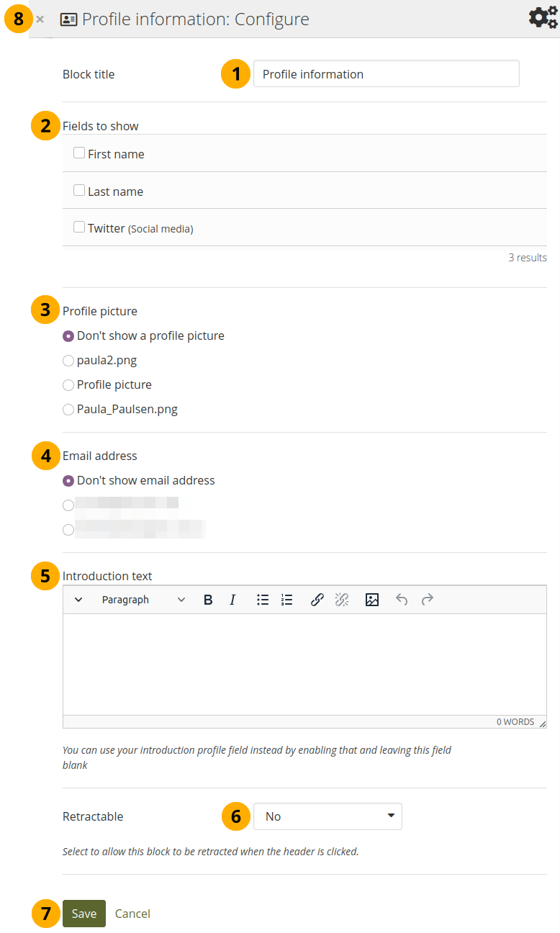The image size is (560, 933).
Task: Tick the Last name checkbox
Action: (79, 191)
